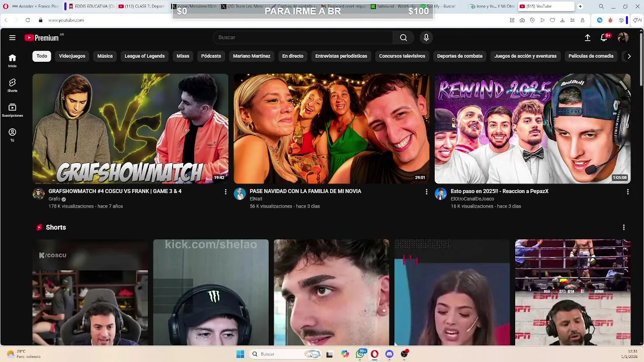Go to ElNari channel name link

coord(256,199)
